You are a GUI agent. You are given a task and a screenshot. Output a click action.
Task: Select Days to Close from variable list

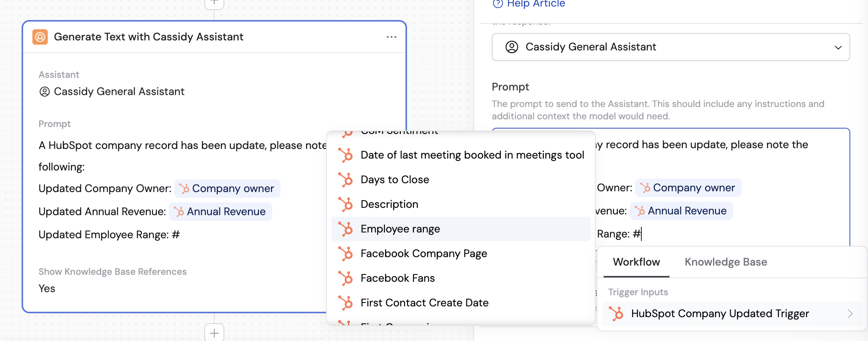pyautogui.click(x=461, y=180)
